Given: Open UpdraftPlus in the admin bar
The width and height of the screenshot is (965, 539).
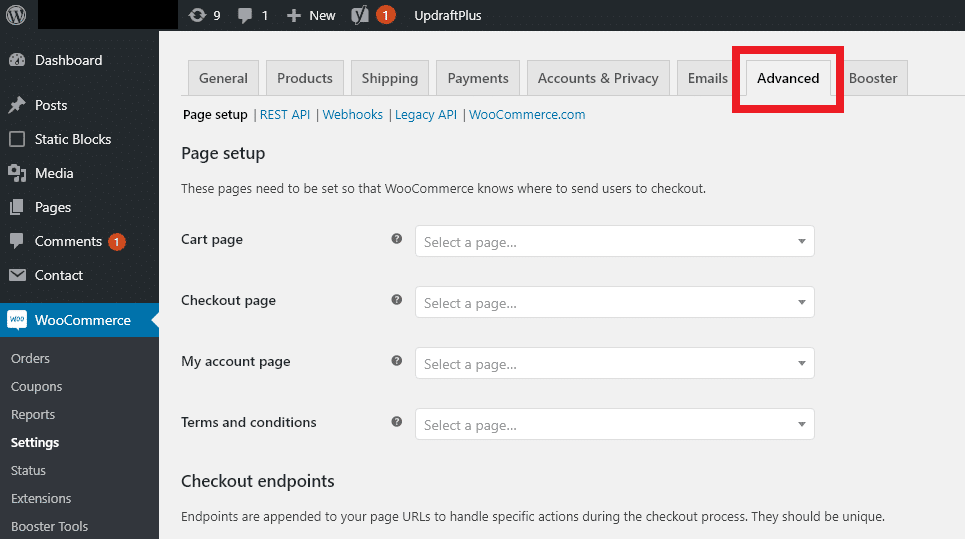Looking at the screenshot, I should [448, 15].
